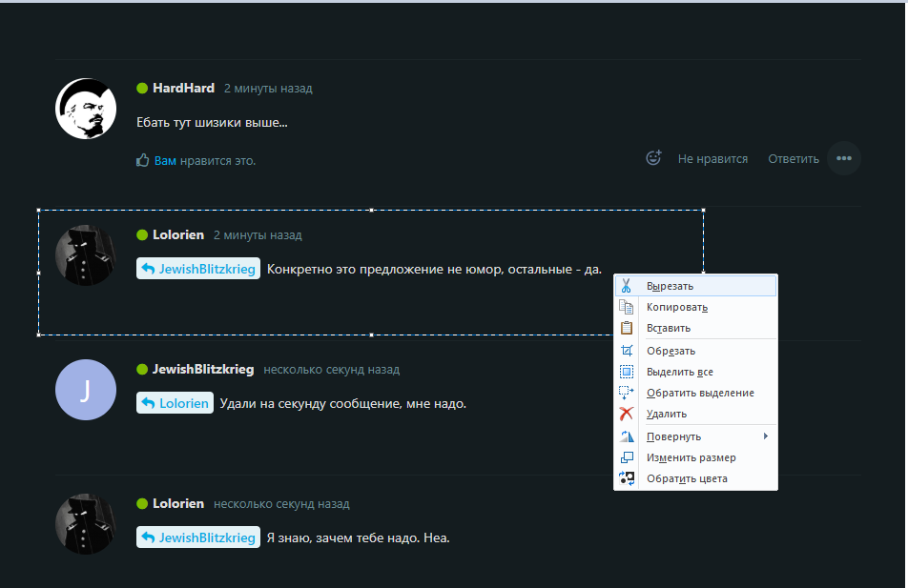Screen dimensions: 908x588
Task: Click the invert colors icon beside Обратить цвета
Action: (626, 478)
